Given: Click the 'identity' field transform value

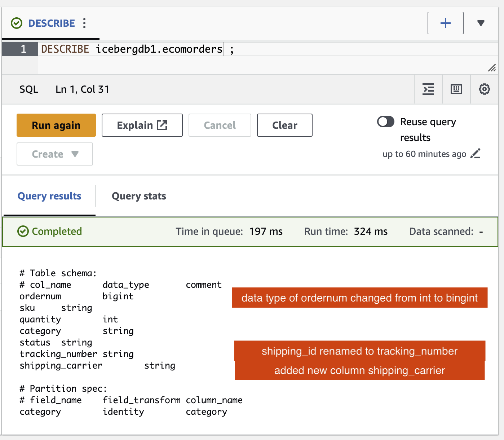Looking at the screenshot, I should [123, 412].
